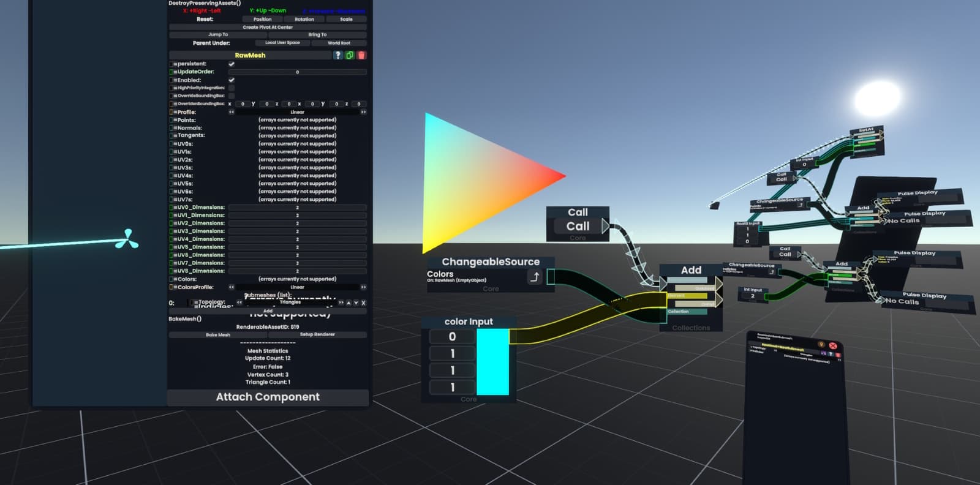Image resolution: width=980 pixels, height=485 pixels.
Task: Cycle ColorsProfile to next value
Action: [363, 287]
